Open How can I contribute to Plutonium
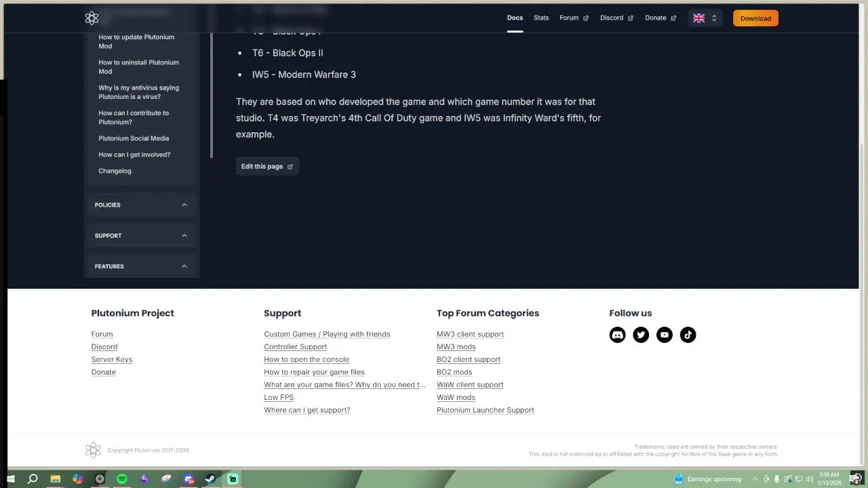This screenshot has height=488, width=868. (x=134, y=117)
